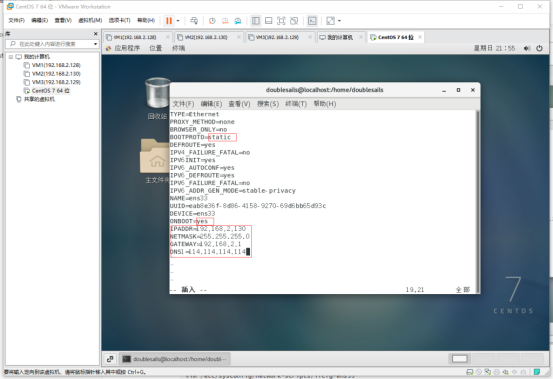Toggle the console view toolbar icon
The height and width of the screenshot is (379, 553).
pos(312,21)
